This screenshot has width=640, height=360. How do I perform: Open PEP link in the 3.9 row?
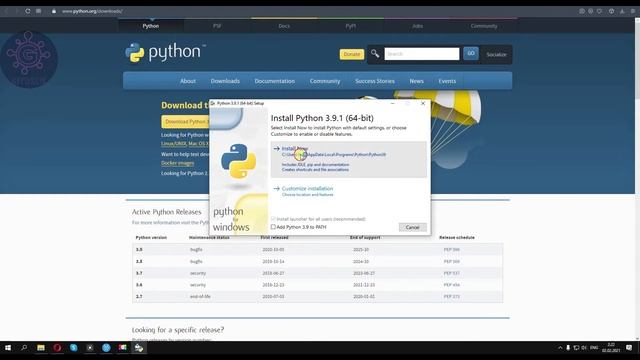point(451,249)
